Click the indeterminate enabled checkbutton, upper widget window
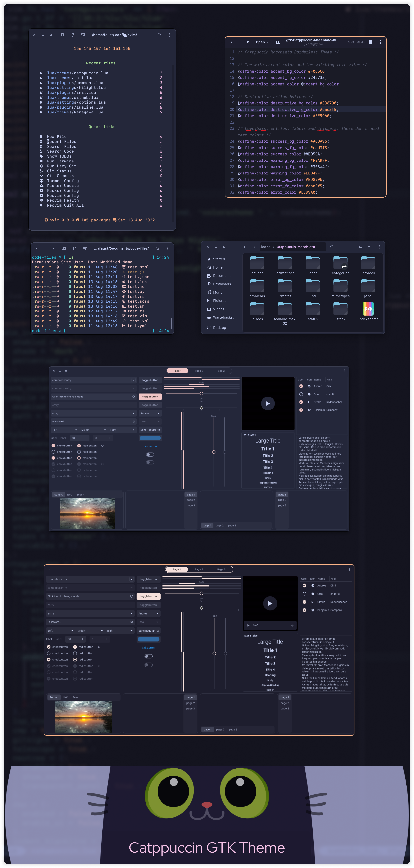 click(53, 458)
